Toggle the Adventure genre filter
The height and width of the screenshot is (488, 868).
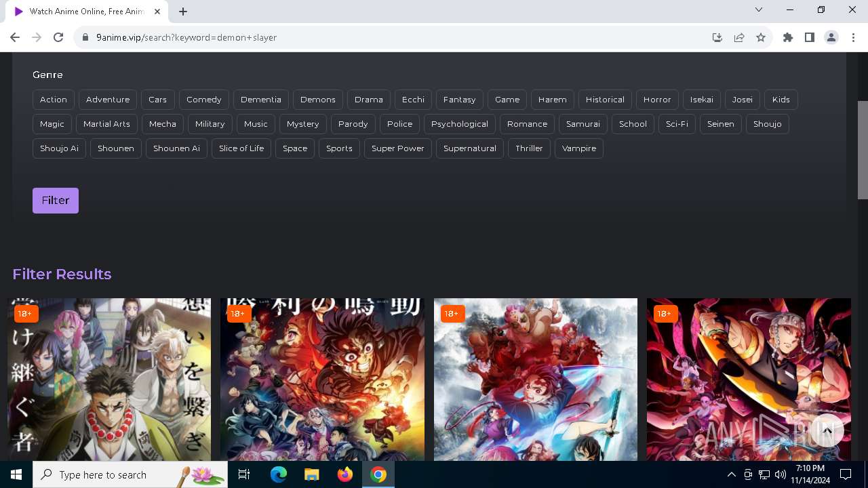[108, 100]
